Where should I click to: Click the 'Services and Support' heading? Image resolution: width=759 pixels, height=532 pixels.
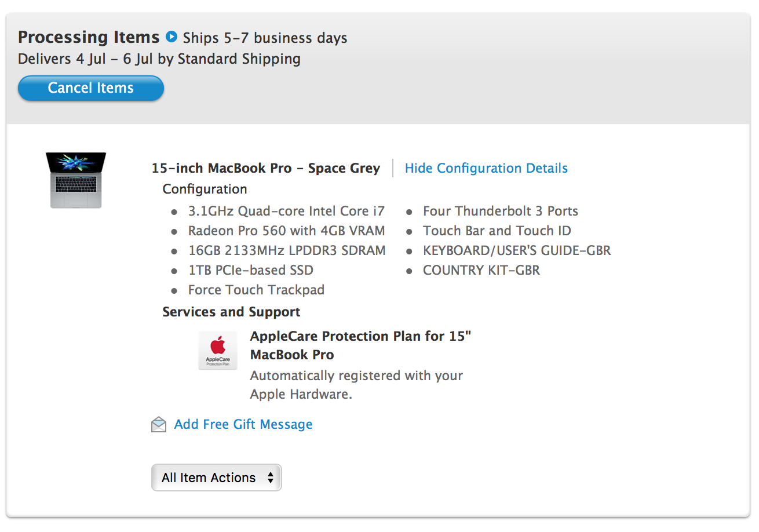coord(231,312)
